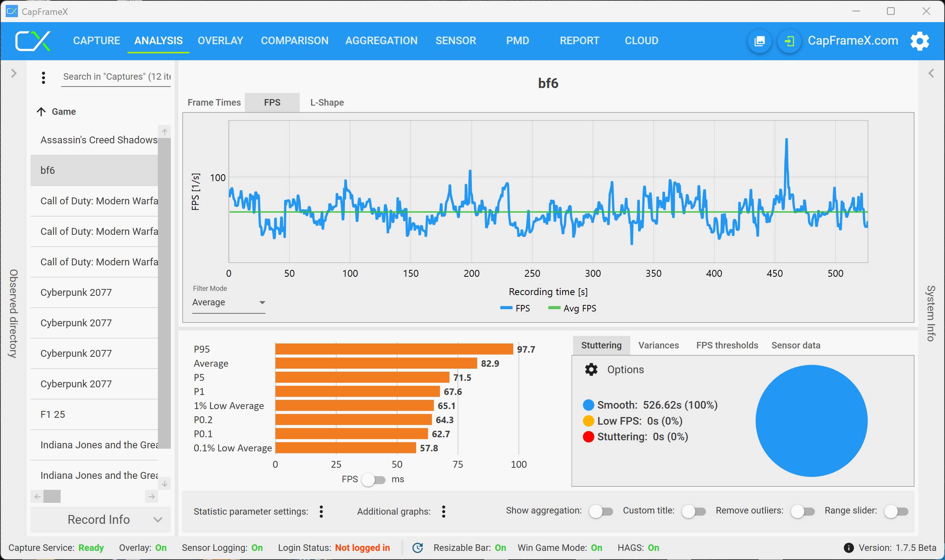Viewport: 945px width, 560px height.
Task: Open Stuttering Options gear icon
Action: [x=591, y=369]
